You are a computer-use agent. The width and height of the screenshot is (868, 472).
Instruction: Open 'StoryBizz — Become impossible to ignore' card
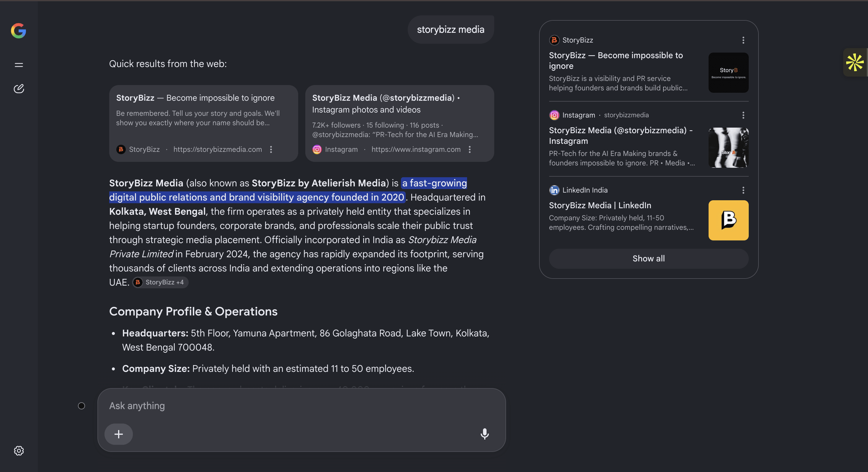point(203,123)
